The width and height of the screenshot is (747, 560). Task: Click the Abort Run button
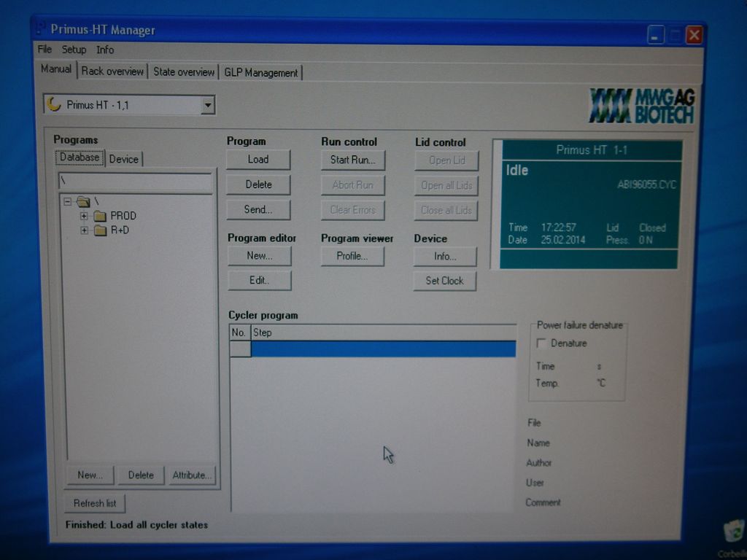353,185
